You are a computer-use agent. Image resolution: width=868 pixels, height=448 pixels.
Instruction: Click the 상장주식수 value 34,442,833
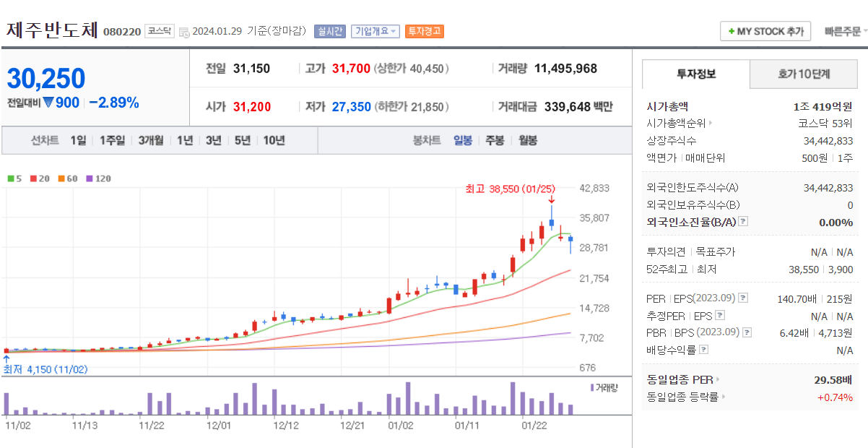tap(828, 141)
